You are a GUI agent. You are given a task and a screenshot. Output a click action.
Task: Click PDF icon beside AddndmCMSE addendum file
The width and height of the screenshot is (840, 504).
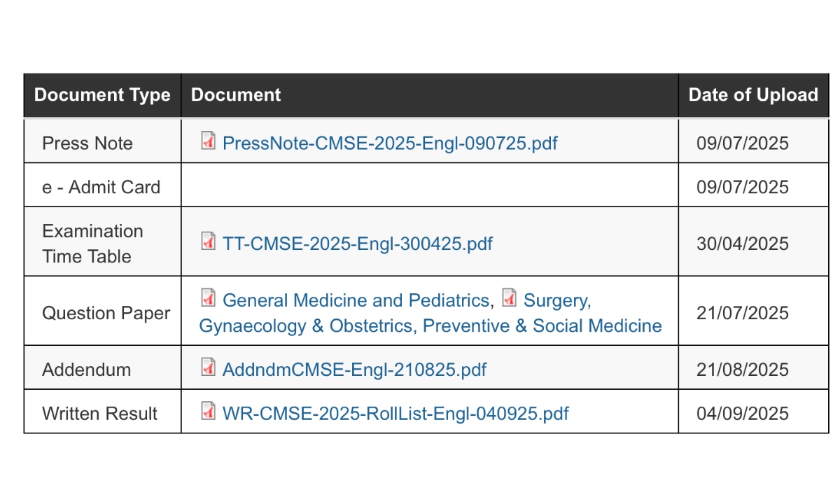coord(208,367)
